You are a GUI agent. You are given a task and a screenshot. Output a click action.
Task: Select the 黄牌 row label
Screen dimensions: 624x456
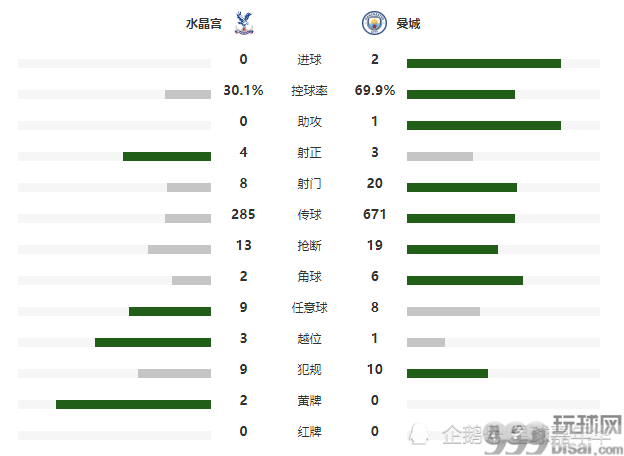click(x=309, y=401)
